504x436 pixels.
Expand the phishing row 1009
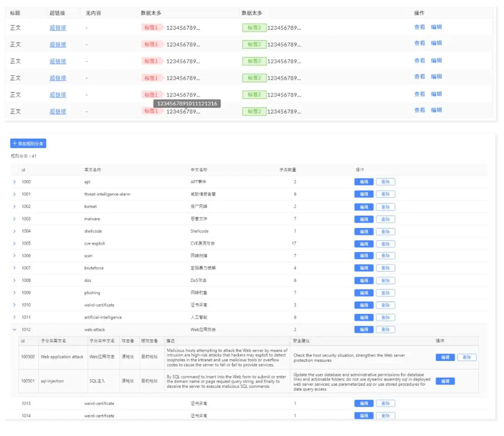pyautogui.click(x=14, y=293)
